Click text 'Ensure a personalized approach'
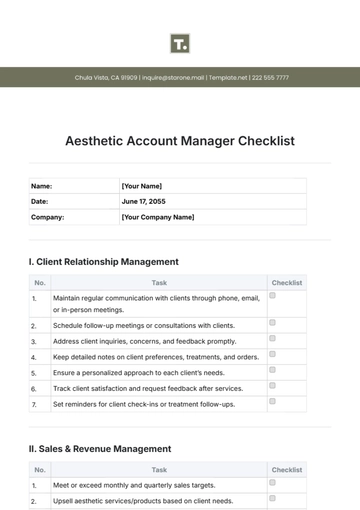This screenshot has width=360, height=510. [x=103, y=373]
